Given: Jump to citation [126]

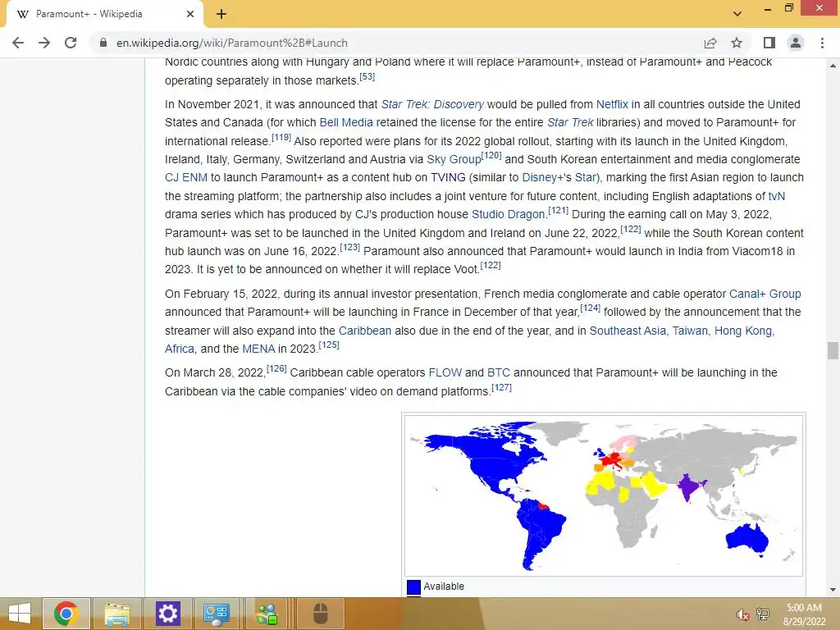Looking at the screenshot, I should [x=276, y=368].
